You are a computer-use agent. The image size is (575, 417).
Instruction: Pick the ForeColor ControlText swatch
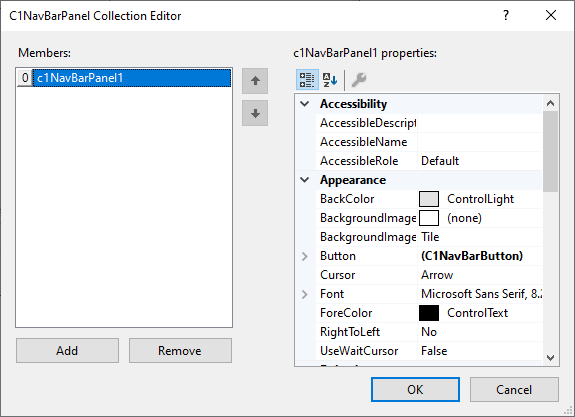point(429,313)
